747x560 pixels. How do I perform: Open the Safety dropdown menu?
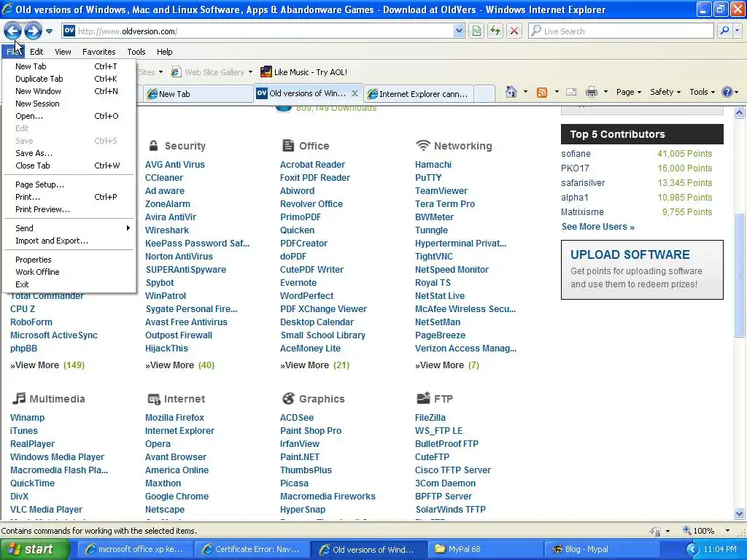(665, 93)
